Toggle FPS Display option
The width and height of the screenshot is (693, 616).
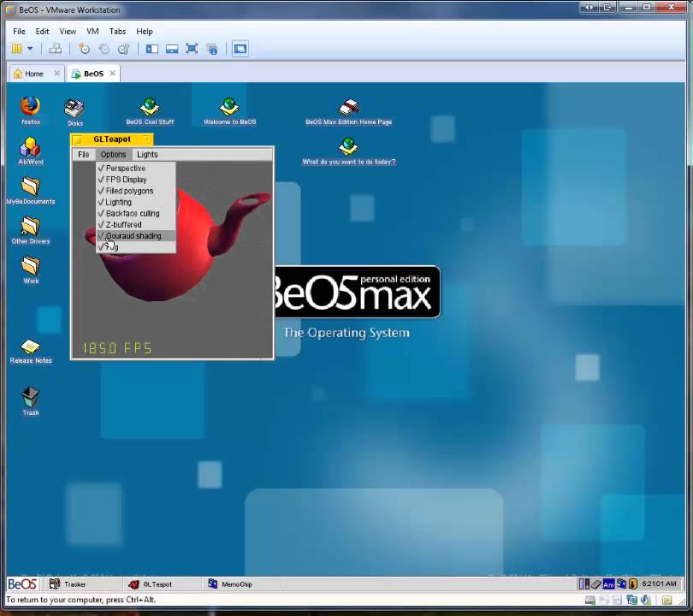pos(136,180)
